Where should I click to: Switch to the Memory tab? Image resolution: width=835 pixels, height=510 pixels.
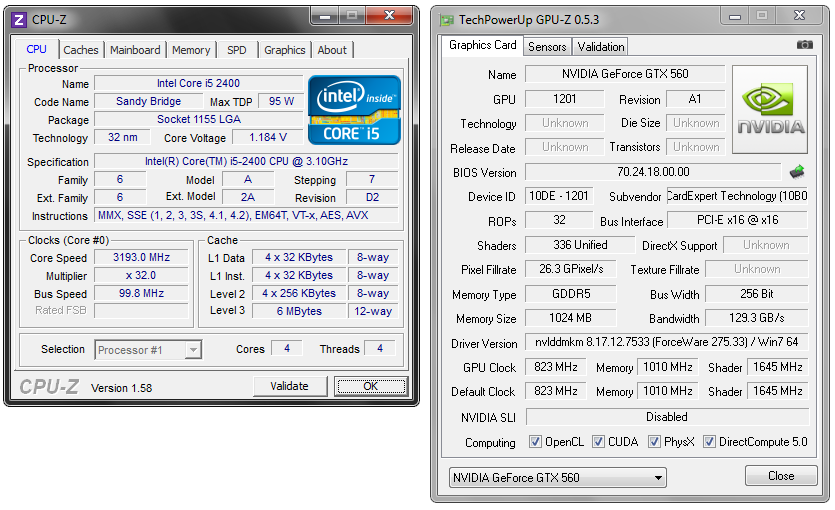[191, 50]
